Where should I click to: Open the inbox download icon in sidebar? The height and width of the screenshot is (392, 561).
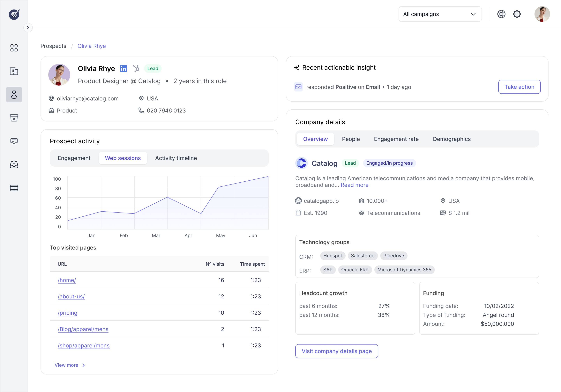pos(14,164)
